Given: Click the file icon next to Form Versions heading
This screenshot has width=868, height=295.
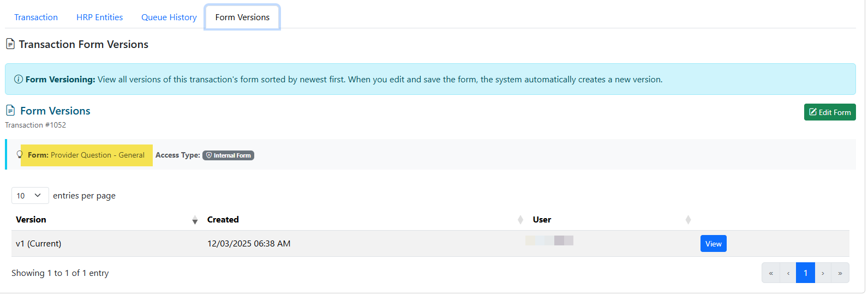Looking at the screenshot, I should click(x=10, y=111).
